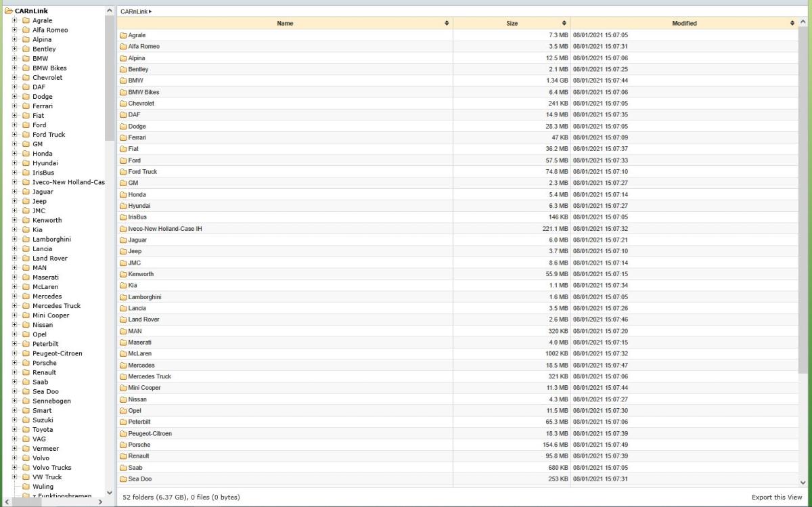Click the Toyota folder icon in tree
Viewport: 812px width, 507px height.
[x=26, y=430]
